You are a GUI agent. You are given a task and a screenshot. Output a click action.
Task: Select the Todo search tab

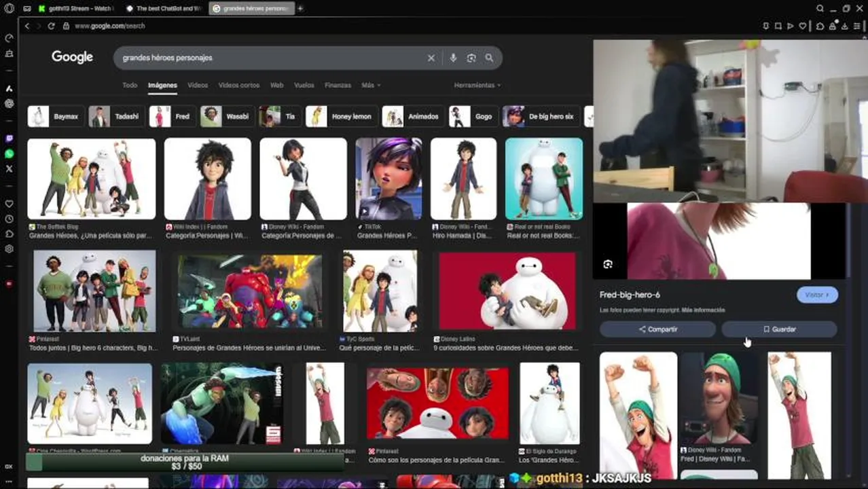point(130,86)
